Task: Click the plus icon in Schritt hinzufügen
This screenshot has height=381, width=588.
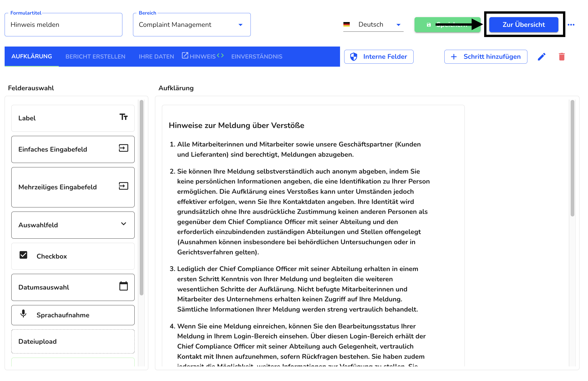Action: coord(454,57)
